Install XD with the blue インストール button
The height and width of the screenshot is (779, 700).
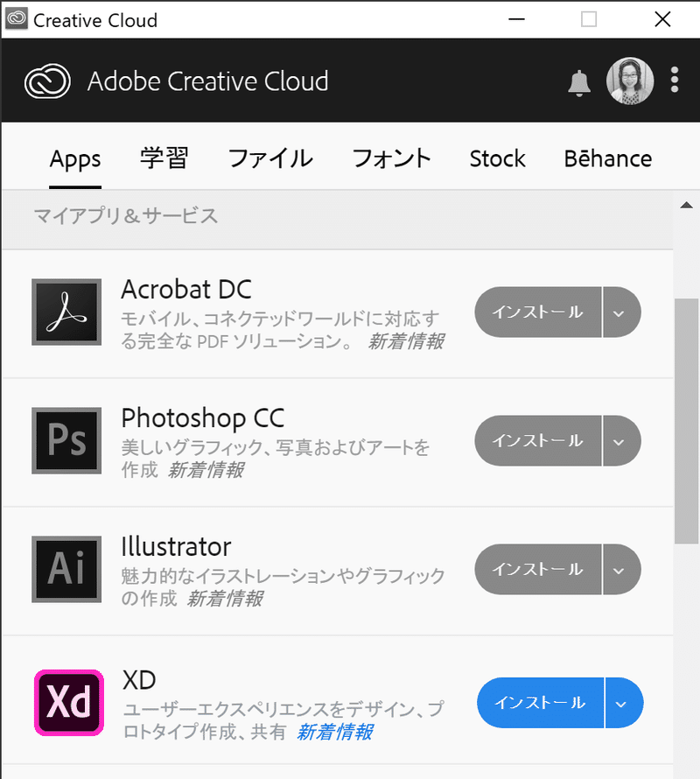click(541, 703)
